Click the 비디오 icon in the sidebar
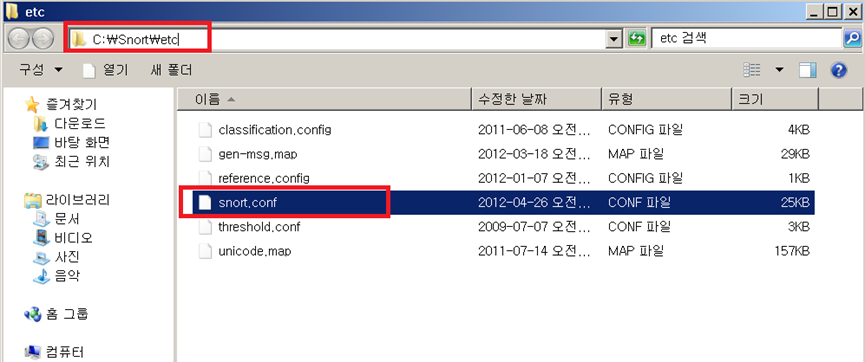865x362 pixels. 41,238
